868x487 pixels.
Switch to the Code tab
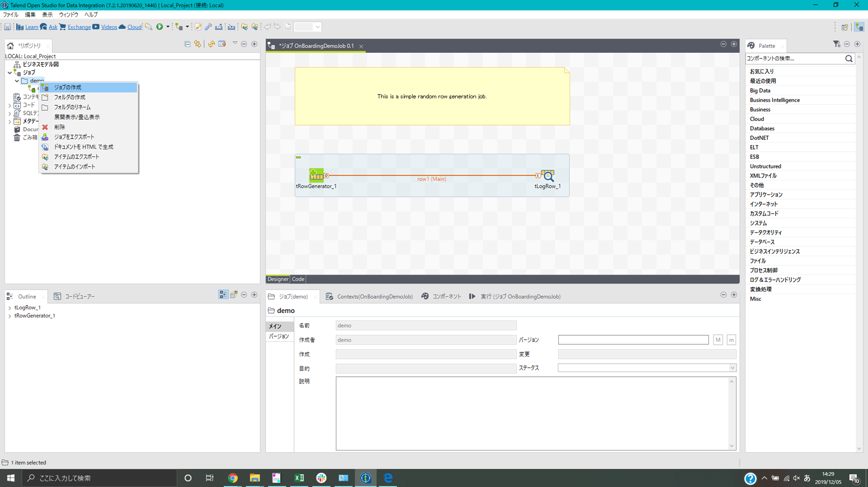pos(298,279)
